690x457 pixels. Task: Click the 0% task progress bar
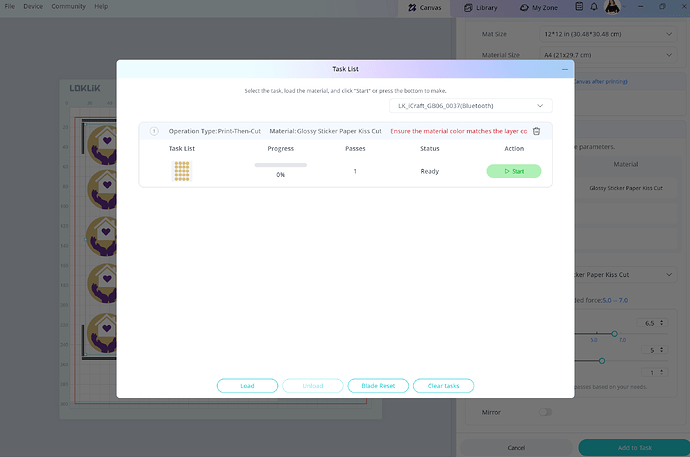click(x=280, y=165)
